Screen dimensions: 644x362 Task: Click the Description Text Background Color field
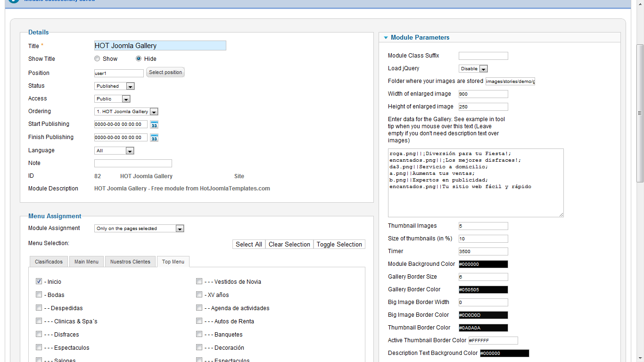(504, 354)
